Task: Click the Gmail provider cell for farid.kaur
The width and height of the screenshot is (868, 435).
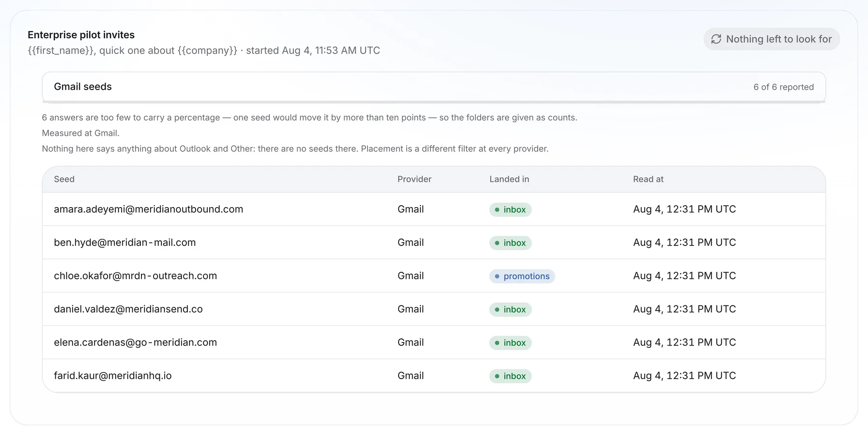Action: [410, 375]
